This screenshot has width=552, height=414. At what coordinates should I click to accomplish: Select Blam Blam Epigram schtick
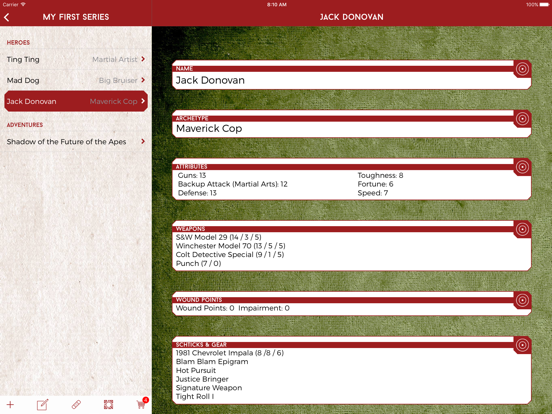212,362
